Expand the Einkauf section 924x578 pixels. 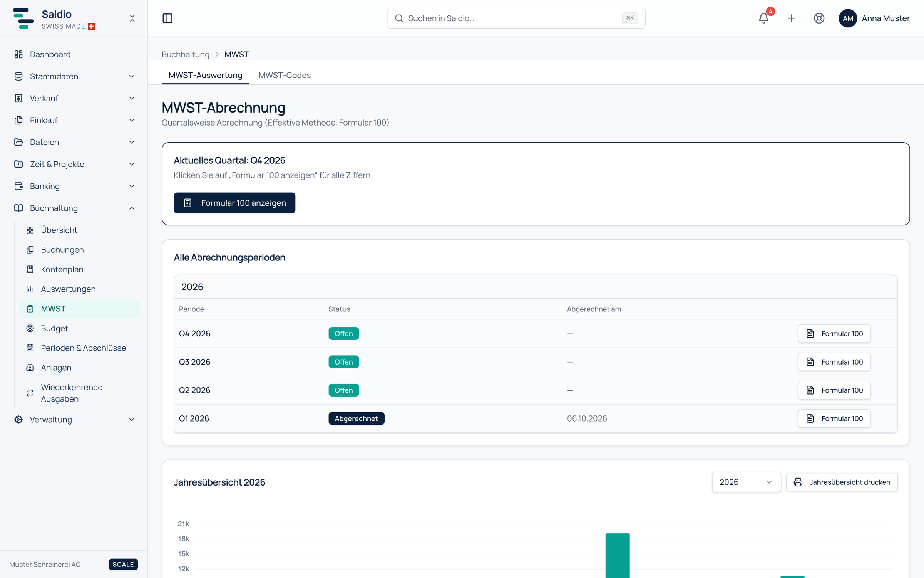[x=74, y=120]
